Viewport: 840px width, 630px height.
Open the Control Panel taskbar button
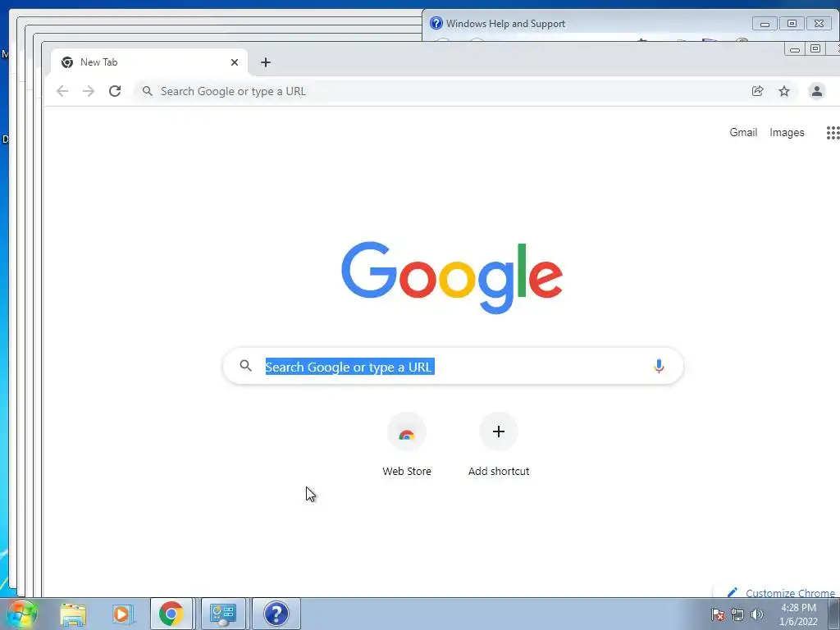click(223, 614)
